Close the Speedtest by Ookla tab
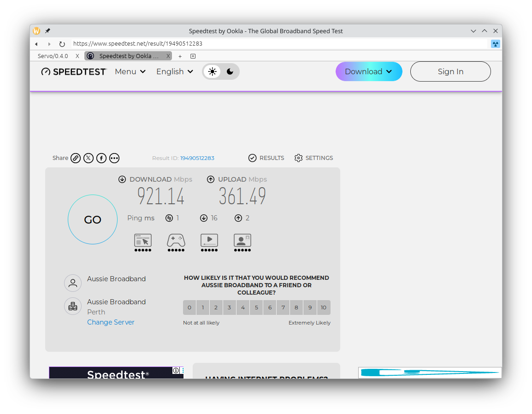 (x=168, y=56)
